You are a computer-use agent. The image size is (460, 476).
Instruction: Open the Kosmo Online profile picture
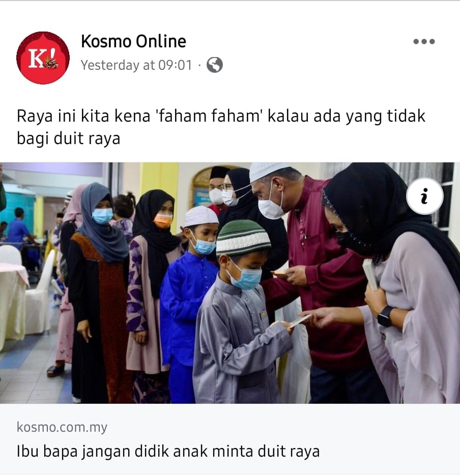coord(43,58)
